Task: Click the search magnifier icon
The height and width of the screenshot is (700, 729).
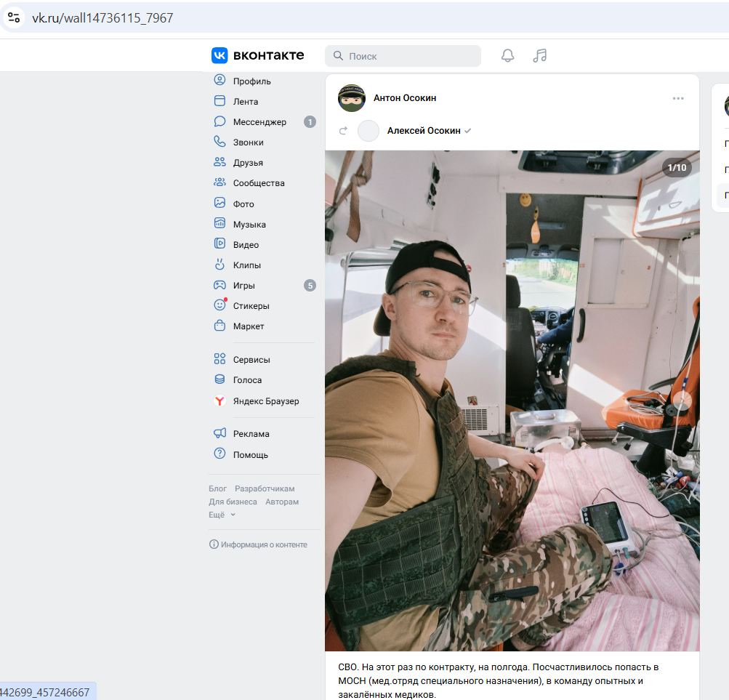Action: (x=338, y=56)
